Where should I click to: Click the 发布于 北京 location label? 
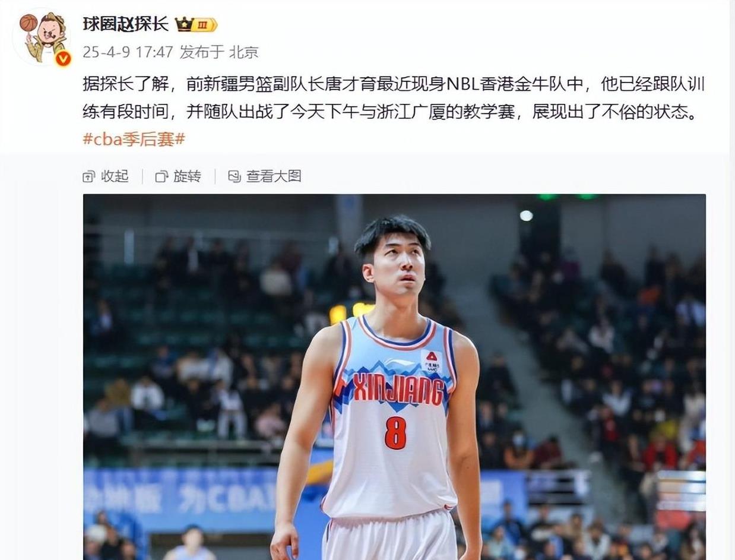(219, 52)
